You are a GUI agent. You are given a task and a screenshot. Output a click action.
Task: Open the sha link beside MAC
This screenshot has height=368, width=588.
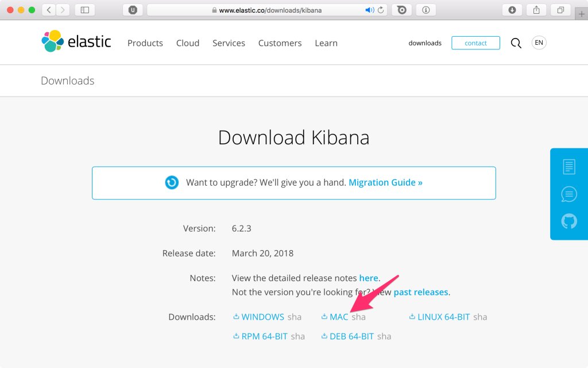click(x=358, y=317)
